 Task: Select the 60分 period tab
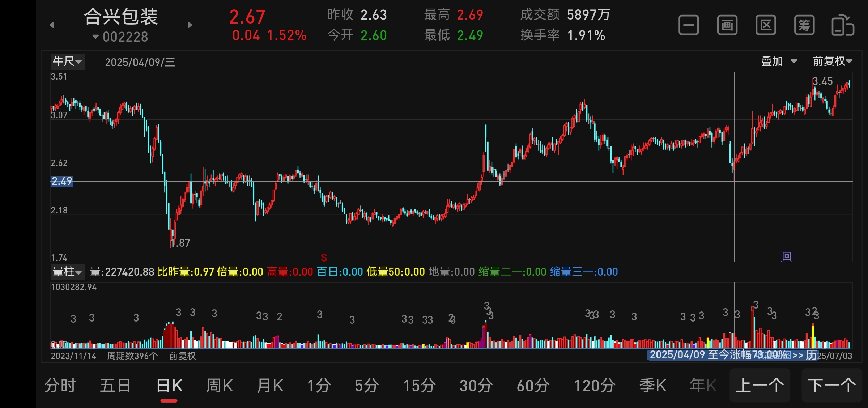pyautogui.click(x=533, y=386)
